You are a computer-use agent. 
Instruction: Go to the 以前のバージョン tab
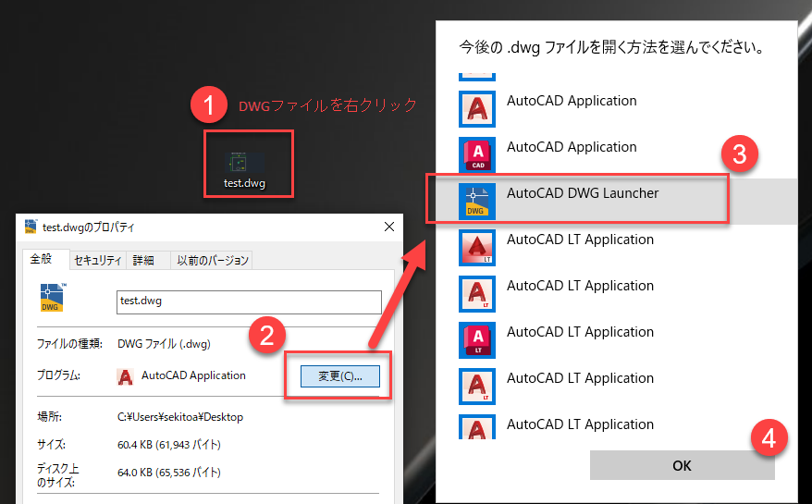[213, 261]
